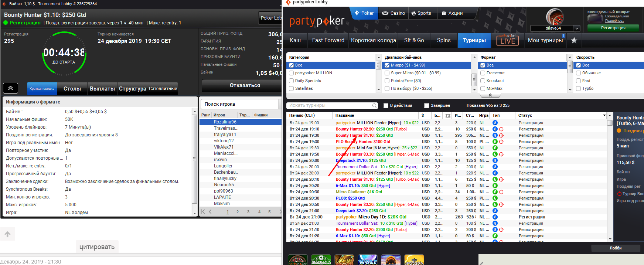Select the Краткая сводка tab
This screenshot has height=265, width=644.
42,89
